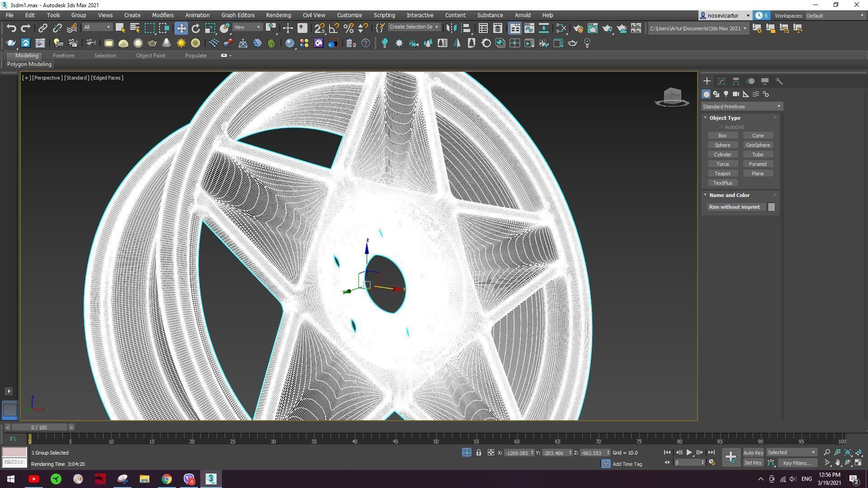
Task: Open the selection filter All dropdown
Action: [x=97, y=28]
